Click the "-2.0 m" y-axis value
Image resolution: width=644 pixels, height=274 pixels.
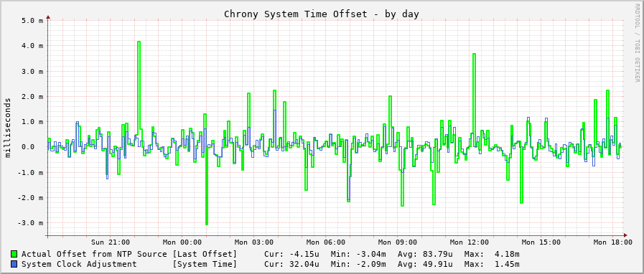click(x=30, y=198)
